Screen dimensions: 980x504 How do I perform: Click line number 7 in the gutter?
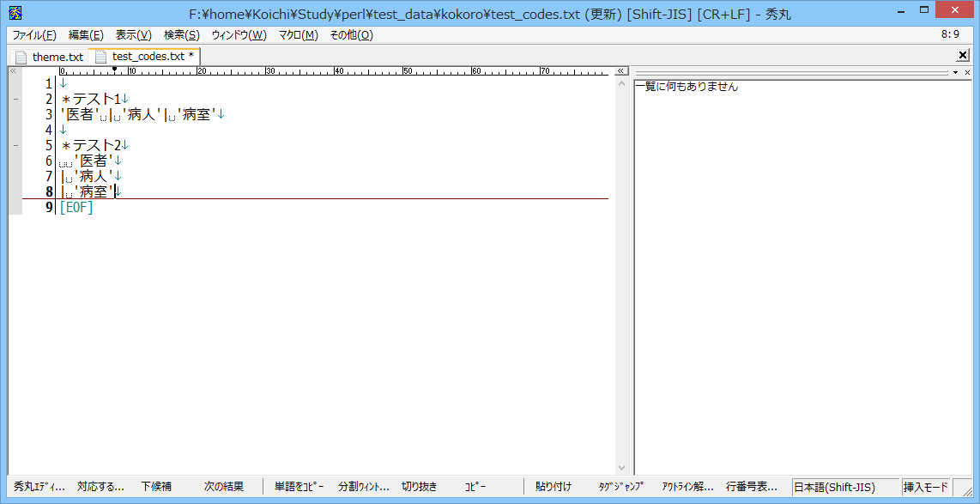click(x=49, y=176)
